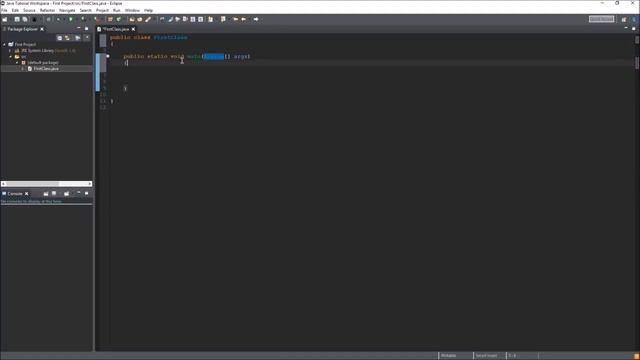Click the FirstClass class name in code

coord(171,38)
